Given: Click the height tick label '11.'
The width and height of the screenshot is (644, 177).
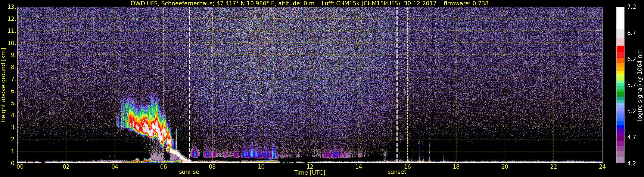Looking at the screenshot, I should 12,31.
